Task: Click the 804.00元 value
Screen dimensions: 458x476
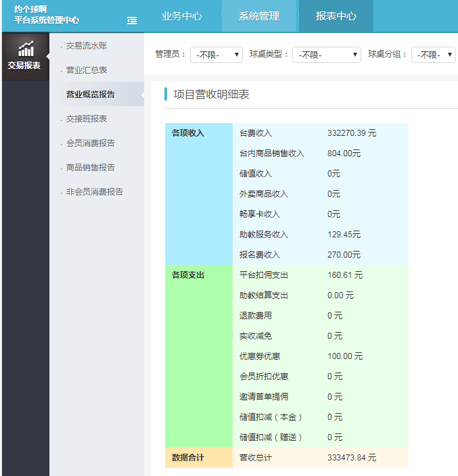Action: click(344, 153)
